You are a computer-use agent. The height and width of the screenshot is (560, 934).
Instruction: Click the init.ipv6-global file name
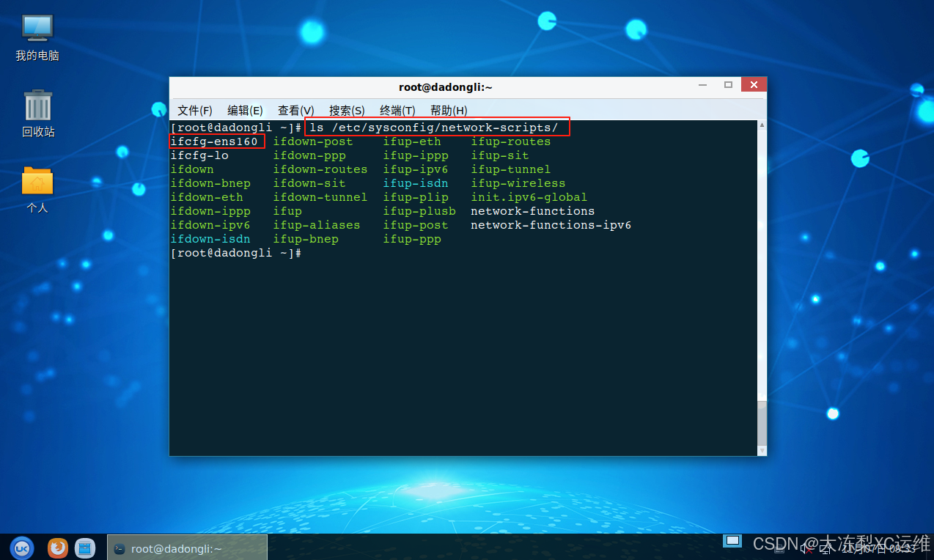[x=529, y=197]
